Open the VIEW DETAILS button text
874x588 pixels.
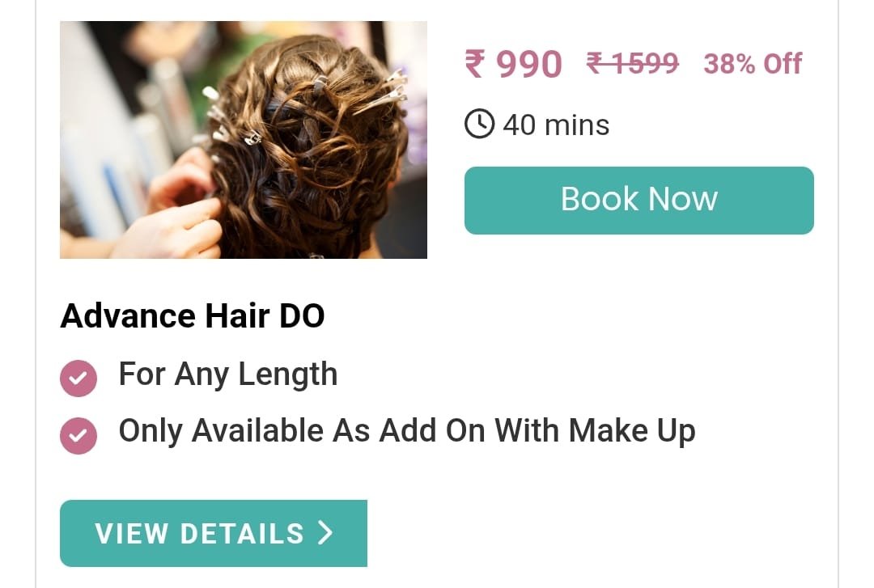[x=200, y=533]
